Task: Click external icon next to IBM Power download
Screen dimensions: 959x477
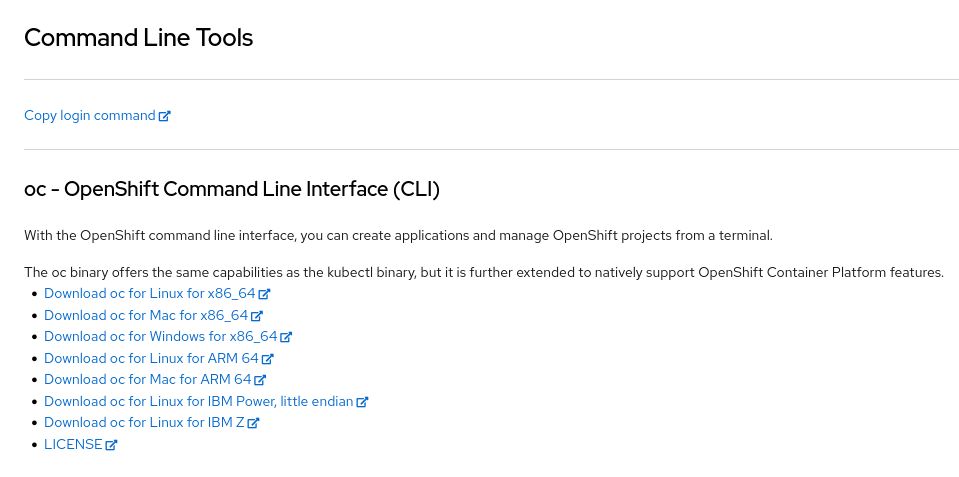Action: pyautogui.click(x=363, y=402)
